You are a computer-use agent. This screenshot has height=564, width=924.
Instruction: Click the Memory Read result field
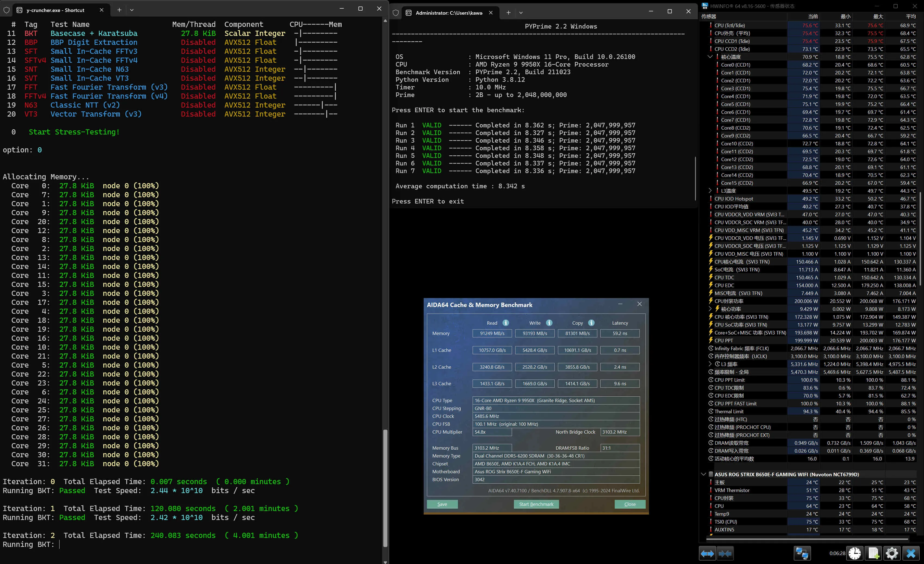pos(492,333)
